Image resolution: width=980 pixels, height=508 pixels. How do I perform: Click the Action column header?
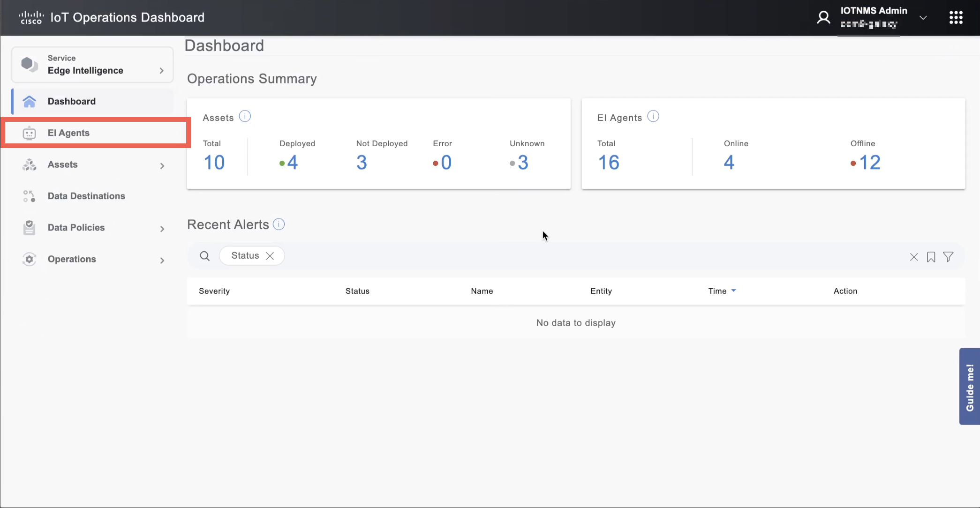845,291
